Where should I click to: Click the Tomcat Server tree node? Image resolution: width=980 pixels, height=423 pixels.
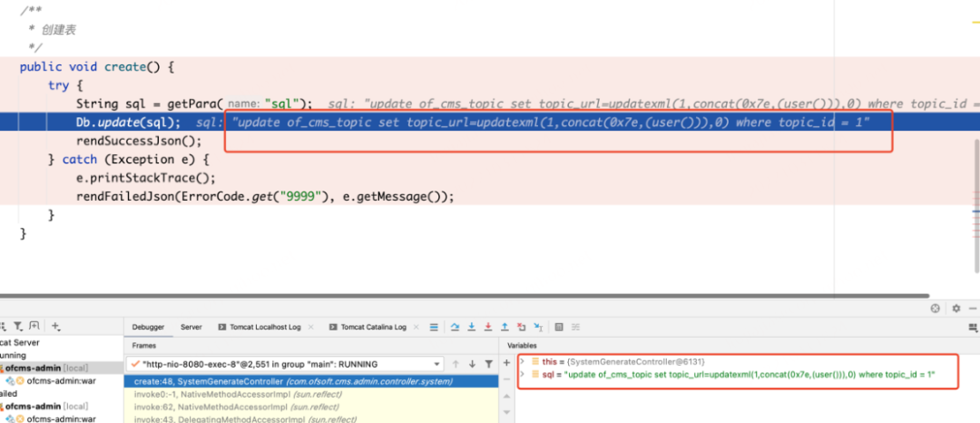tap(19, 342)
